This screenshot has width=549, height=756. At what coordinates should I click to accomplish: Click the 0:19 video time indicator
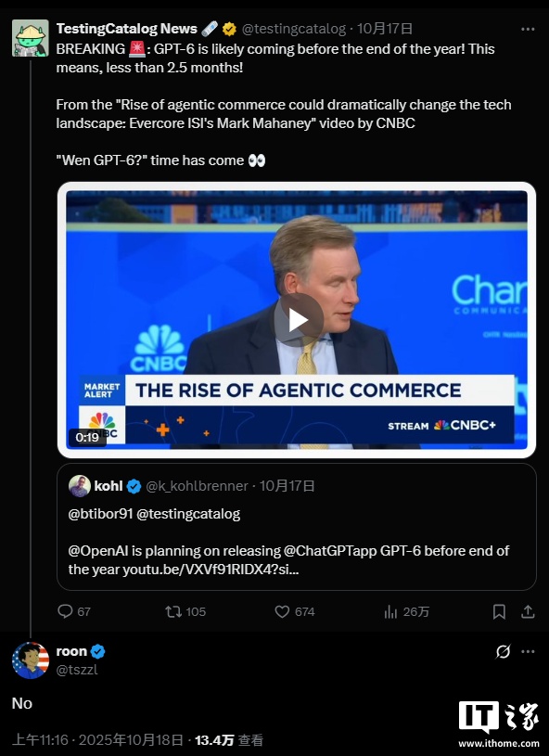click(x=87, y=437)
